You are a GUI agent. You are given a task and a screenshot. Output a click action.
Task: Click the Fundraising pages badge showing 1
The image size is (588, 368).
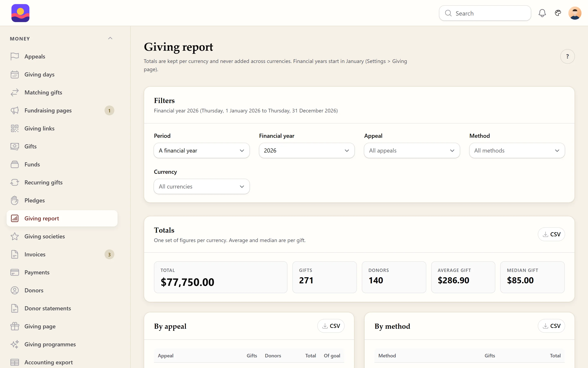[x=109, y=110]
